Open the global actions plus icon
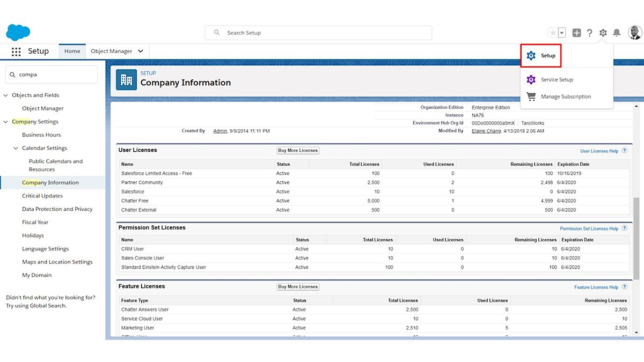This screenshot has height=362, width=644. (x=576, y=33)
